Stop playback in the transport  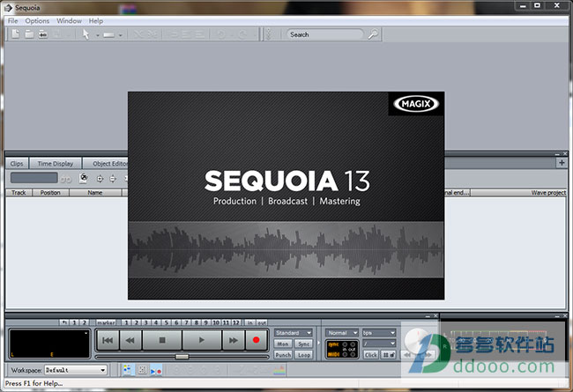162,340
